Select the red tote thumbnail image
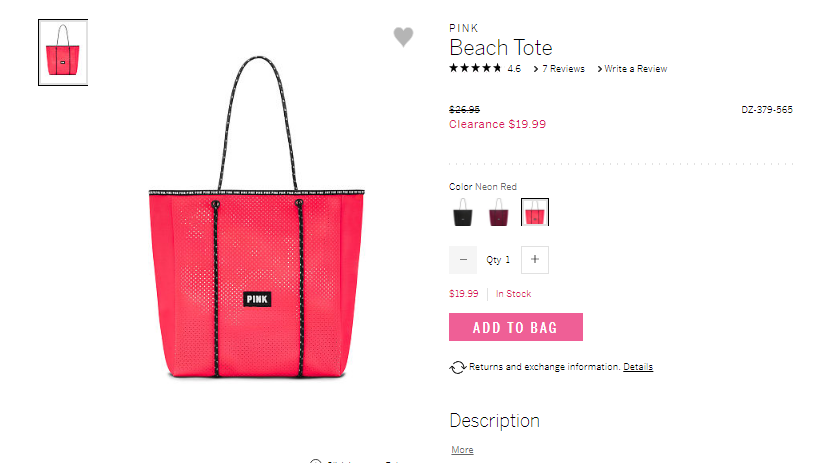Screen dimensions: 822x463 click(x=63, y=52)
